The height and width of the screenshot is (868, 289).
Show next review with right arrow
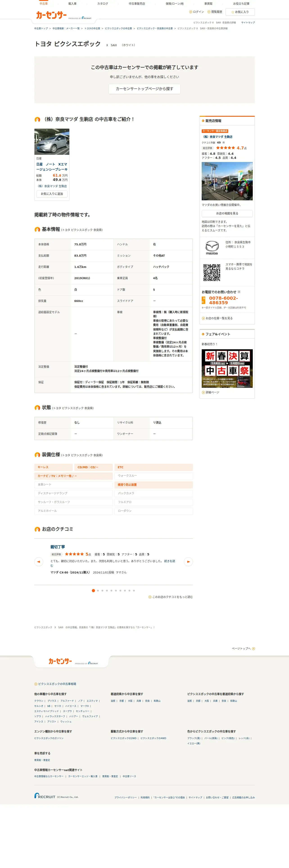(188, 562)
